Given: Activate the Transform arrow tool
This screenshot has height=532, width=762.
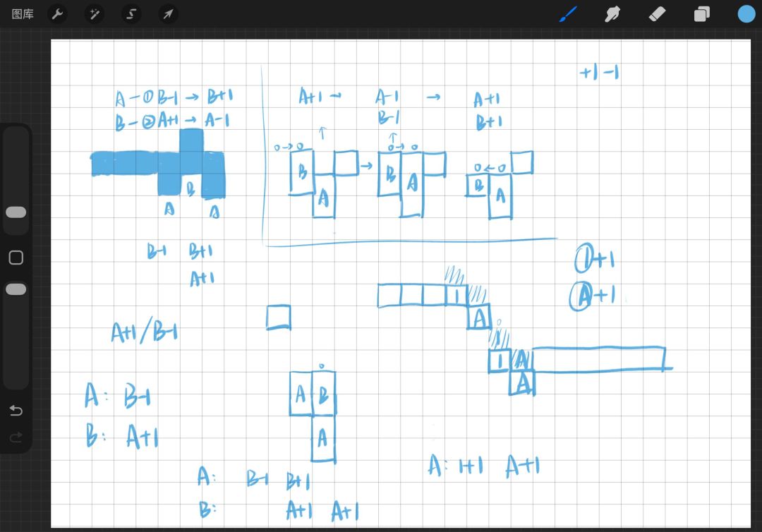Looking at the screenshot, I should (x=168, y=14).
